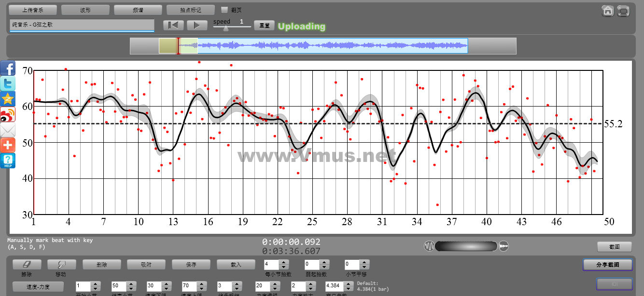The height and width of the screenshot is (296, 644).
Task: Share via the Weibo sidebar icon
Action: [8, 114]
